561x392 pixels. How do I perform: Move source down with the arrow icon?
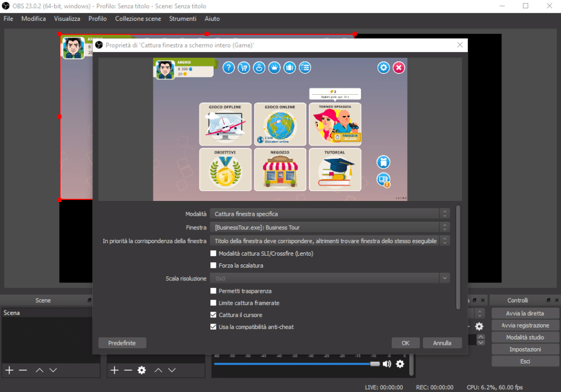tap(172, 370)
